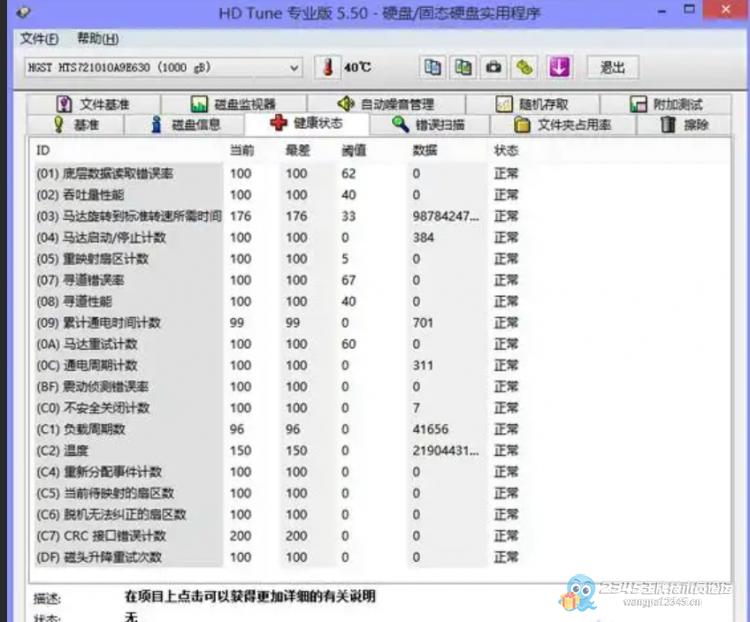Click the purple download arrow icon
The height and width of the screenshot is (622, 750).
click(x=559, y=67)
